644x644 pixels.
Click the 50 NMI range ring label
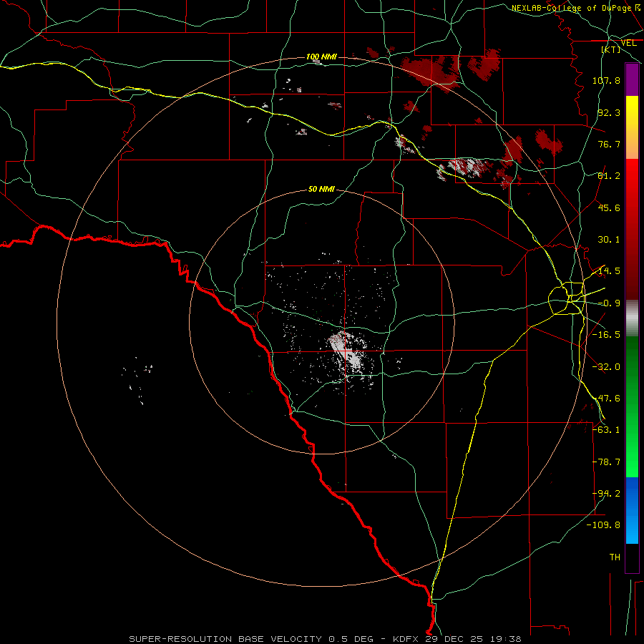pyautogui.click(x=321, y=189)
